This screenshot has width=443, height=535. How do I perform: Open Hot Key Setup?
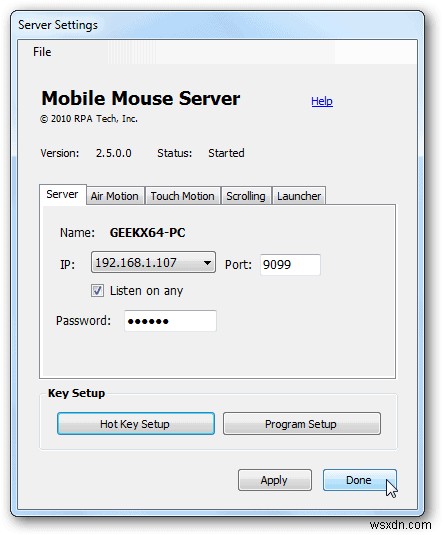coord(136,423)
